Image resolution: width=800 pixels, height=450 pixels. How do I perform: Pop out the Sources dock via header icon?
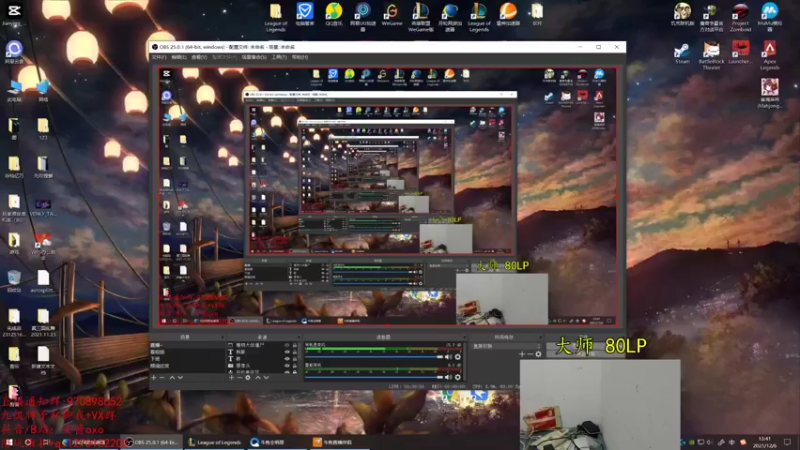click(x=299, y=337)
